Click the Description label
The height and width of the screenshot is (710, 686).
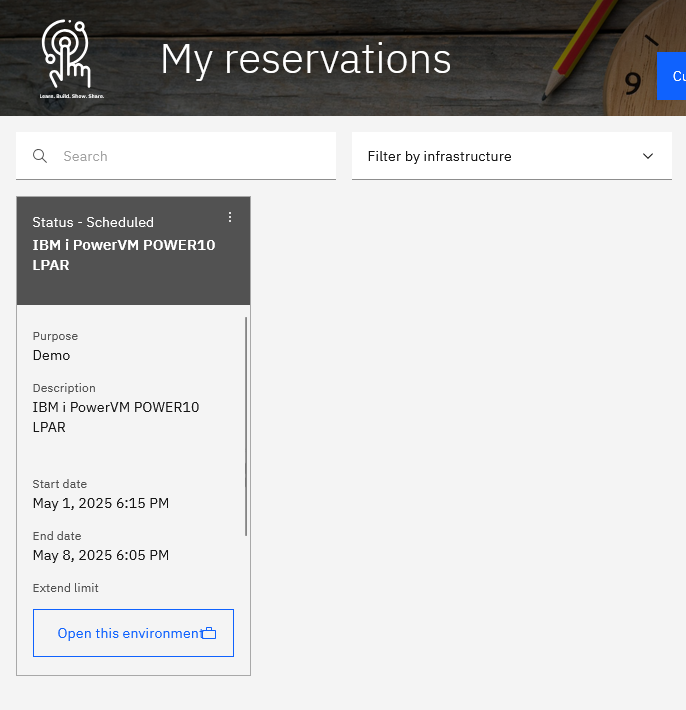coord(64,388)
